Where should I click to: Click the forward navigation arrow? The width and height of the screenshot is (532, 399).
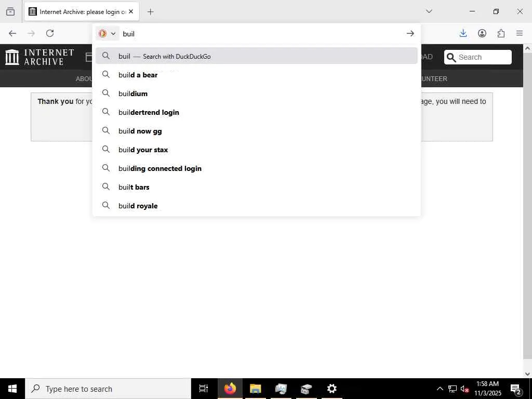pyautogui.click(x=31, y=33)
